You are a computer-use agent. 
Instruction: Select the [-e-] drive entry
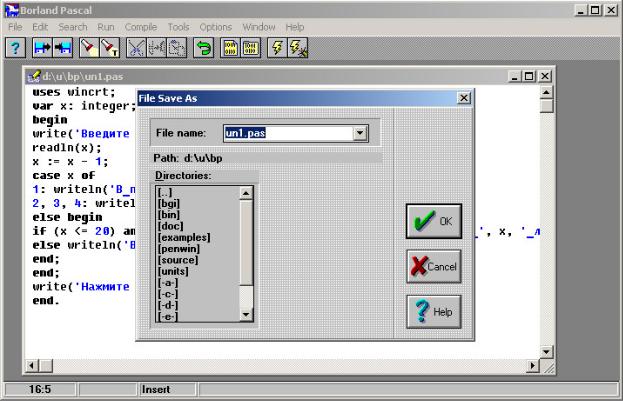coord(168,316)
